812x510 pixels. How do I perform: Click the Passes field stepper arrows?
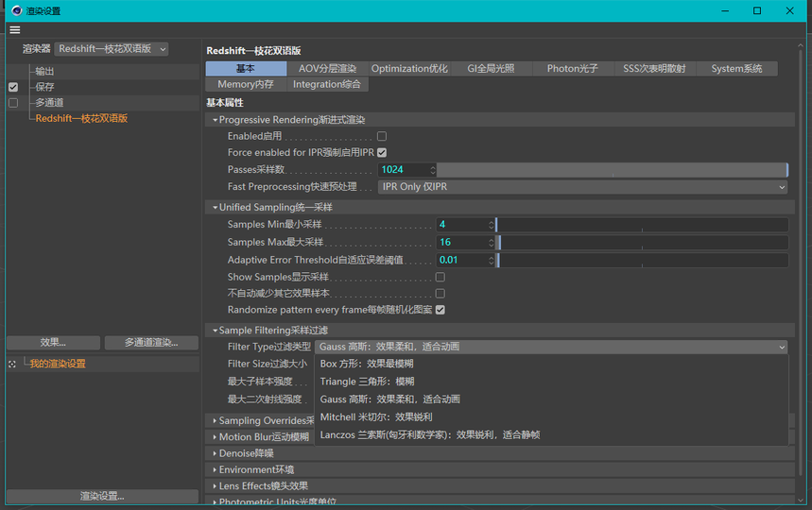click(x=433, y=170)
